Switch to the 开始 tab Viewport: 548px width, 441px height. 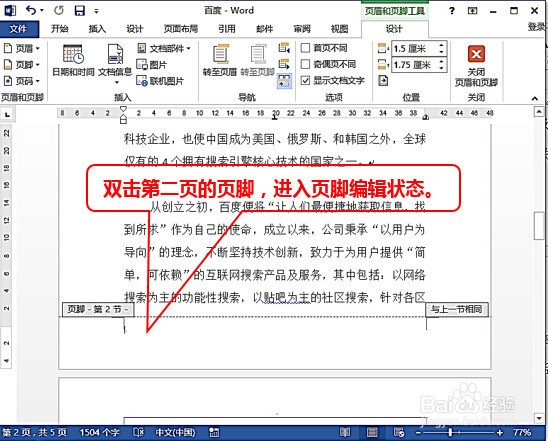tap(59, 29)
